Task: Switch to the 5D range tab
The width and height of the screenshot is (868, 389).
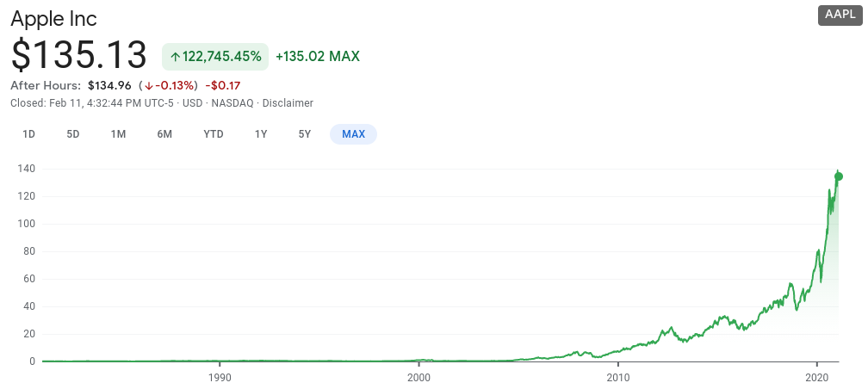Action: [73, 134]
